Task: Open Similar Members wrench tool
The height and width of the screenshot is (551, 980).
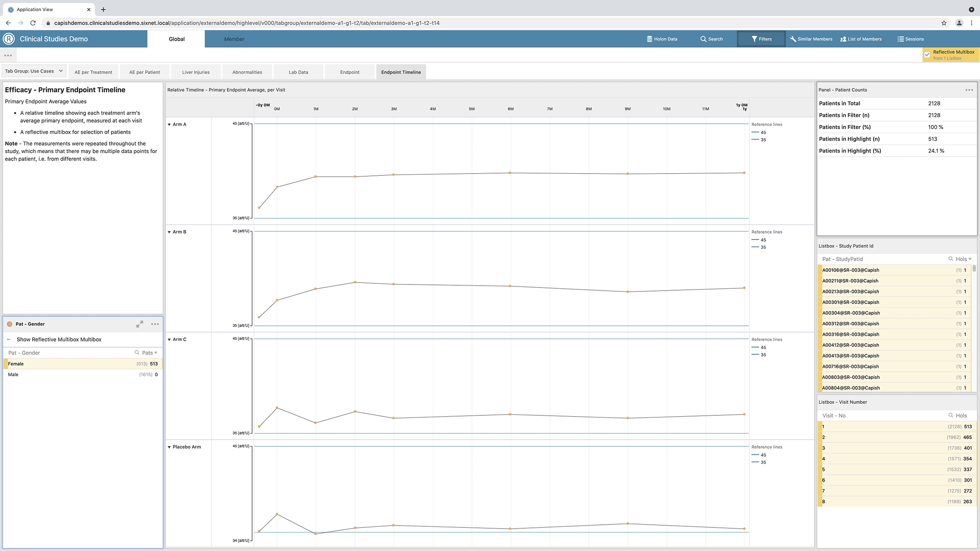Action: pos(811,39)
